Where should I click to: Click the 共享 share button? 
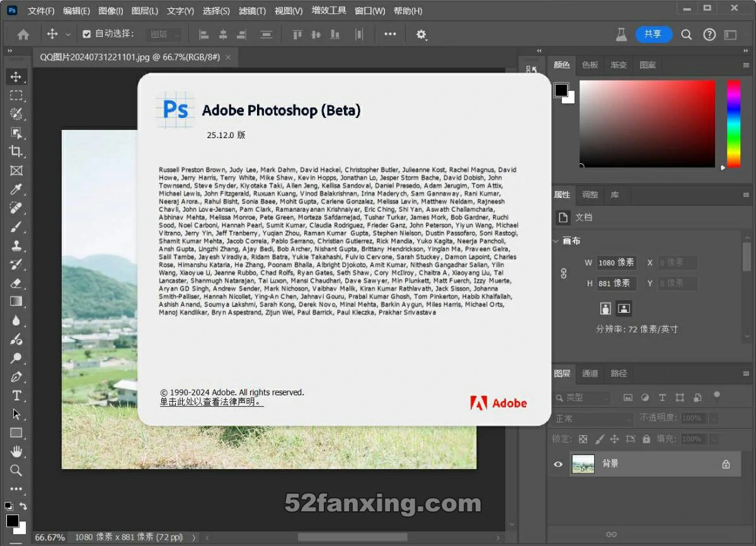coord(653,34)
